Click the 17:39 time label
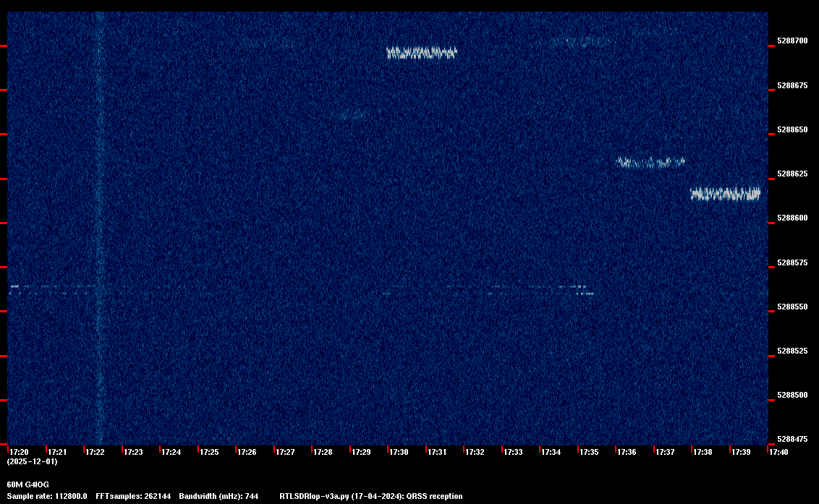 [x=741, y=452]
